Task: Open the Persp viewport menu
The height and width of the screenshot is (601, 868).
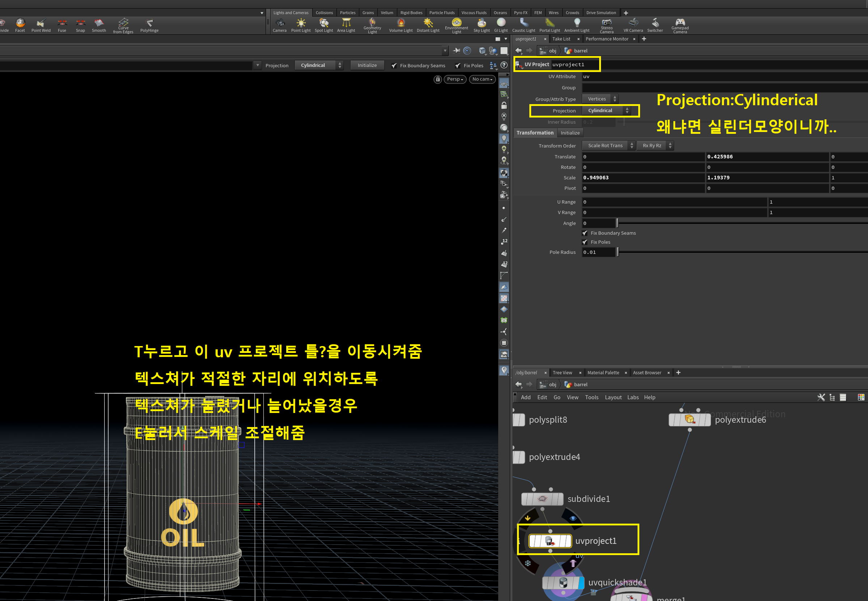Action: (x=455, y=79)
